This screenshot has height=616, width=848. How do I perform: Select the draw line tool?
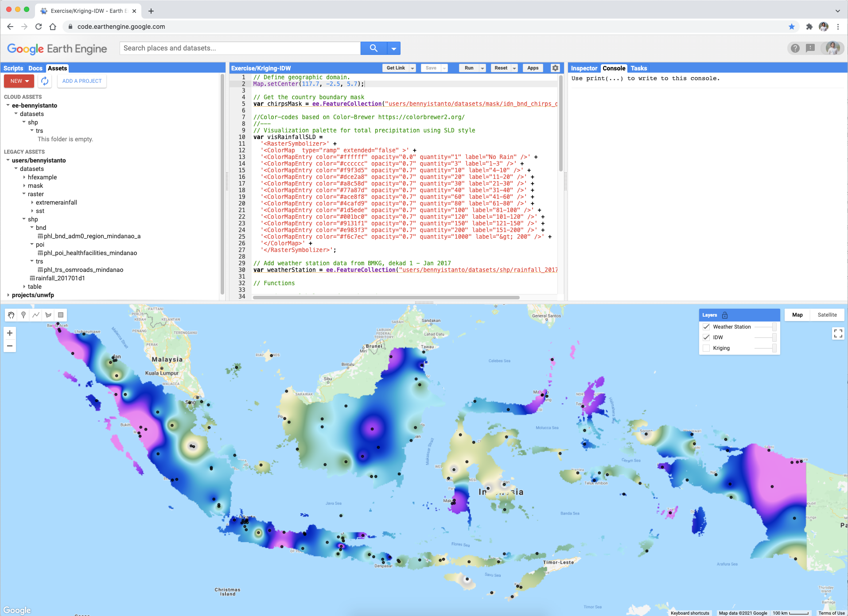tap(36, 315)
